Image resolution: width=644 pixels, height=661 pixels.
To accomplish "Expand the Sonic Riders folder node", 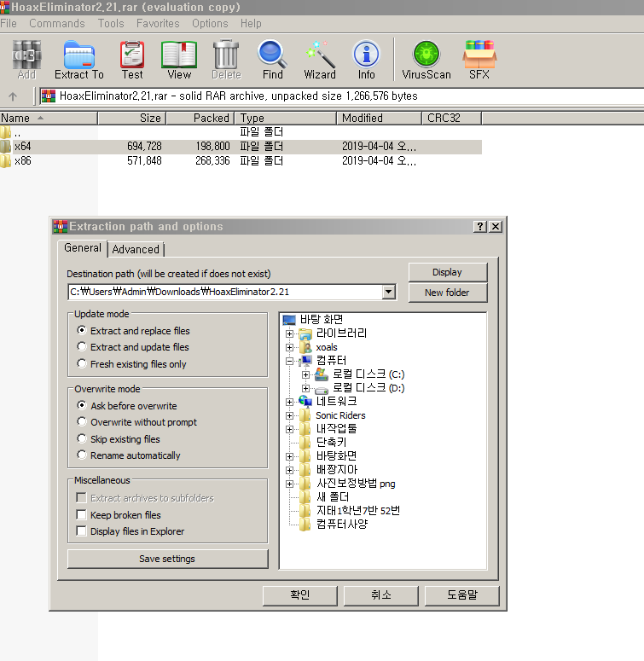I will click(x=289, y=415).
